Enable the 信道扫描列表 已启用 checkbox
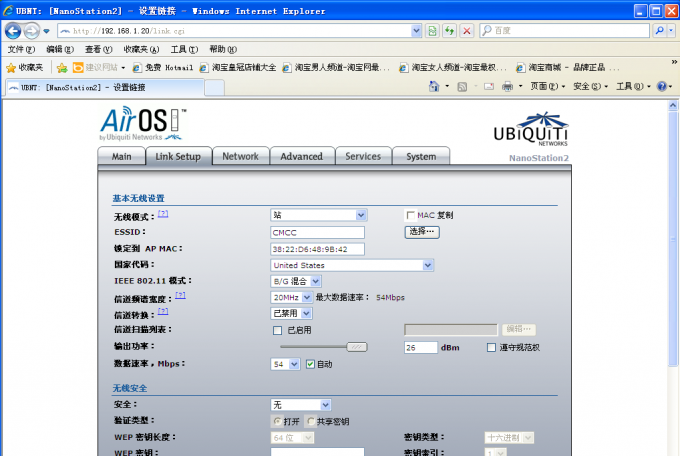 pos(278,331)
